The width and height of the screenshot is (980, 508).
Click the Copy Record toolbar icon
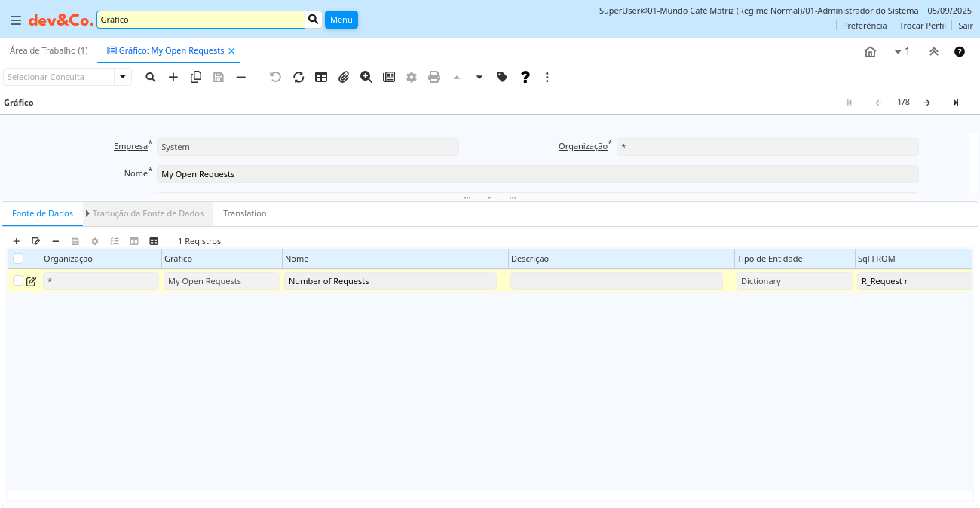pos(196,77)
